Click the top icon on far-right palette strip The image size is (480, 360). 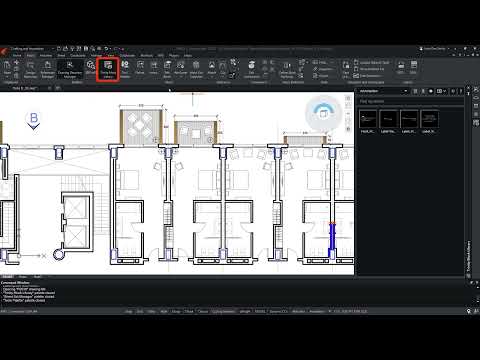click(x=476, y=90)
